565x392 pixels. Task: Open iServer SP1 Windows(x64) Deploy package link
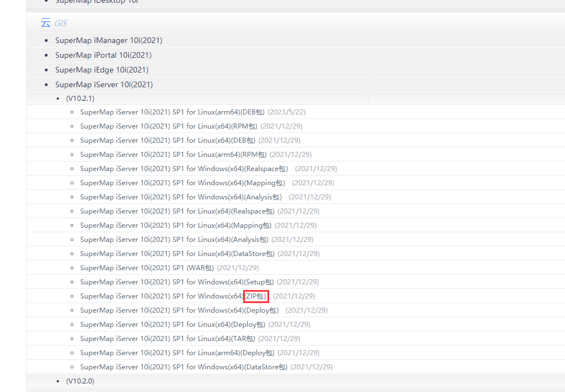(180, 310)
